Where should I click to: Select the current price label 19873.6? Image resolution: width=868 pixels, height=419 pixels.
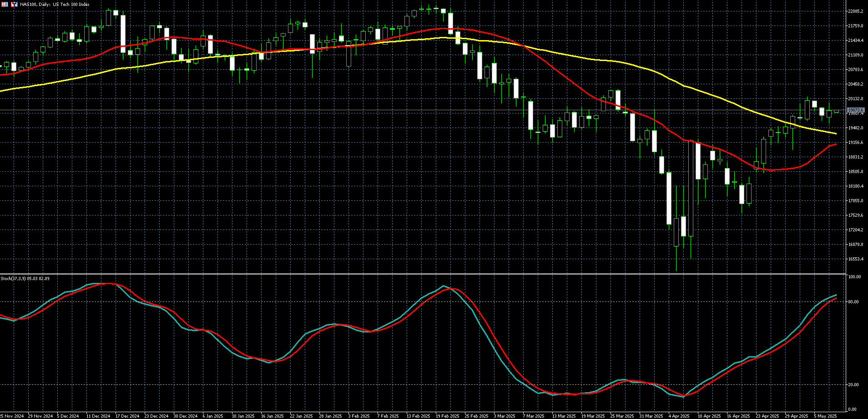point(856,110)
